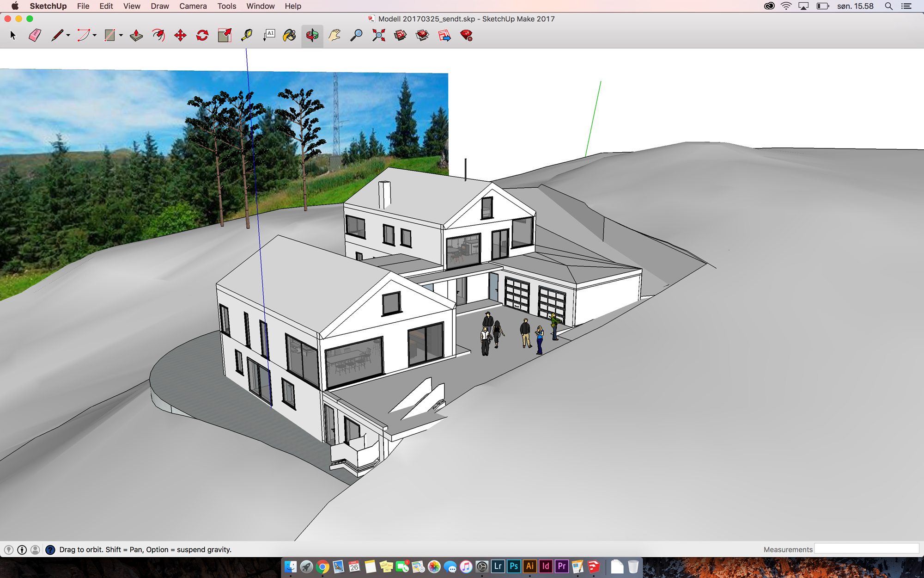Click the Instructor help button in status bar

point(50,549)
